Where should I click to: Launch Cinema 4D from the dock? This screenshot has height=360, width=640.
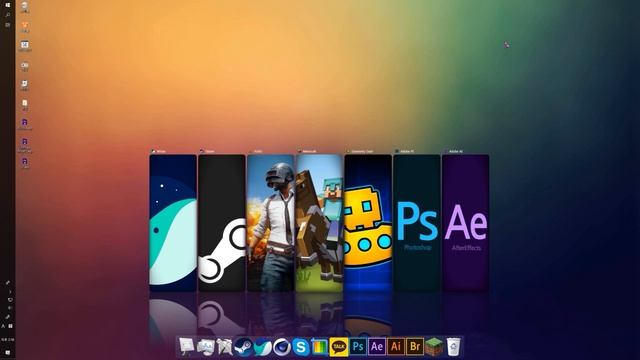pos(282,347)
